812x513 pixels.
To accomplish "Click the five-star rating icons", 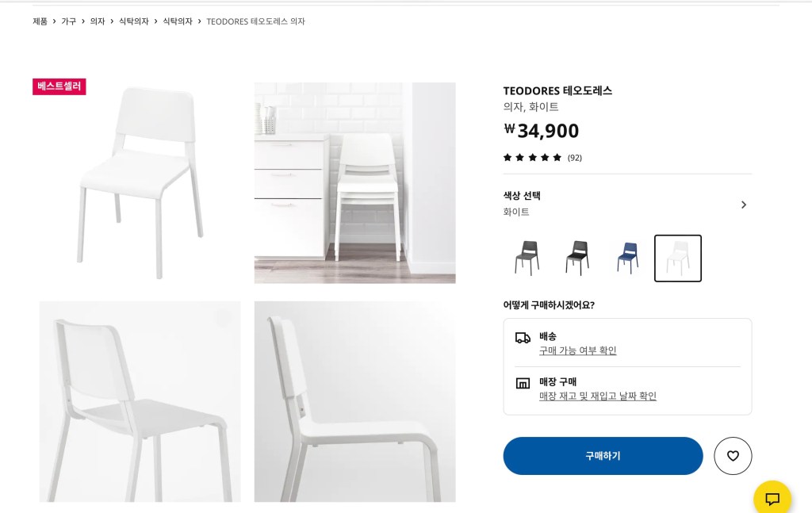I will click(532, 158).
